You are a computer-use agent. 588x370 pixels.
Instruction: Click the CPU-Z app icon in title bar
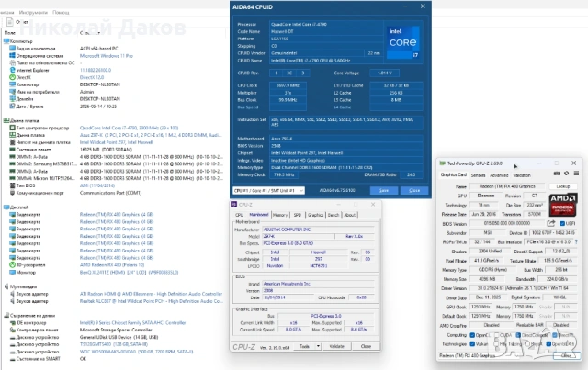pyautogui.click(x=234, y=205)
